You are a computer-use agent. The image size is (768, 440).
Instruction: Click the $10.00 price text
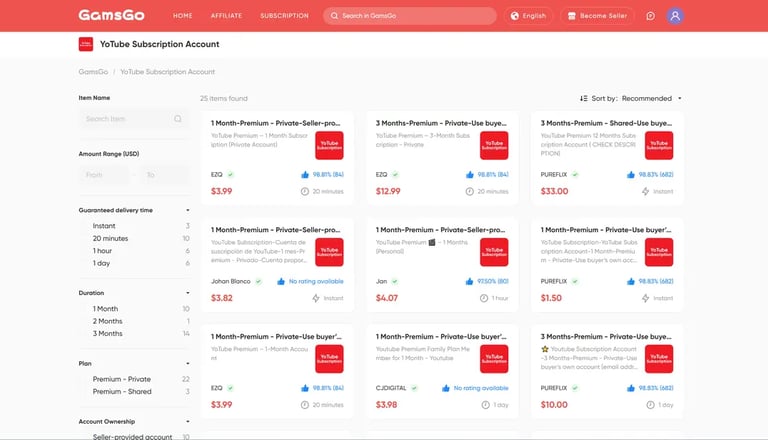(554, 405)
